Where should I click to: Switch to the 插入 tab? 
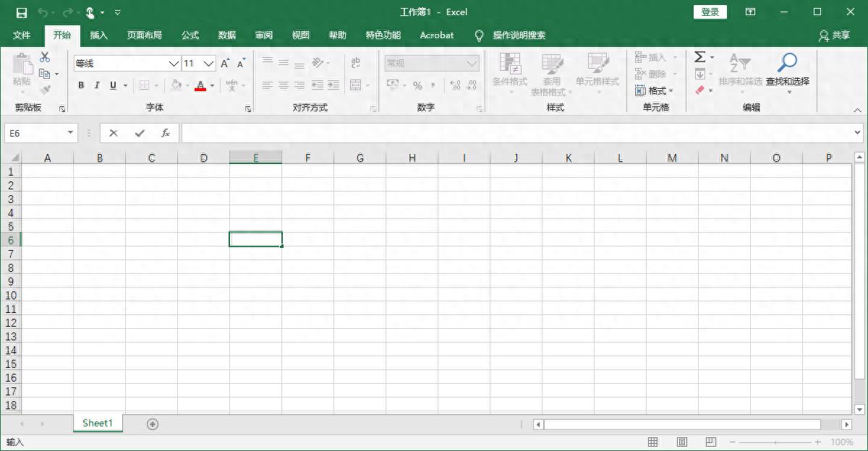pos(99,35)
